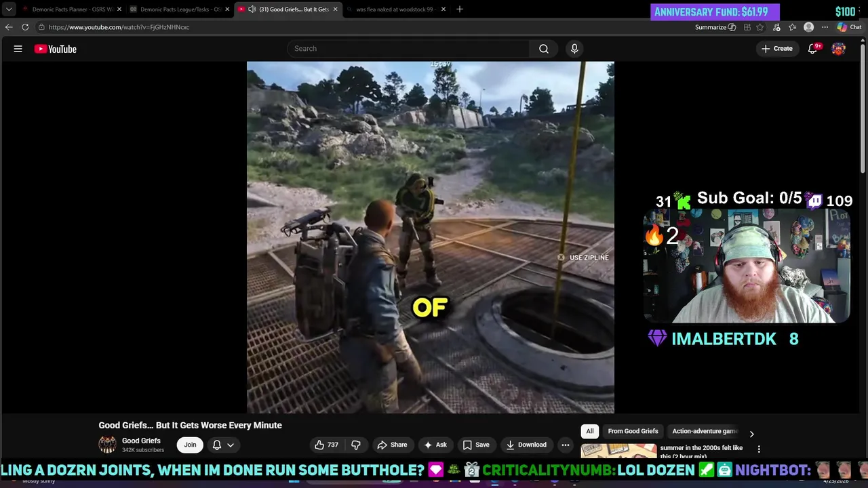This screenshot has height=488, width=868.
Task: Click the Download button
Action: (x=526, y=445)
